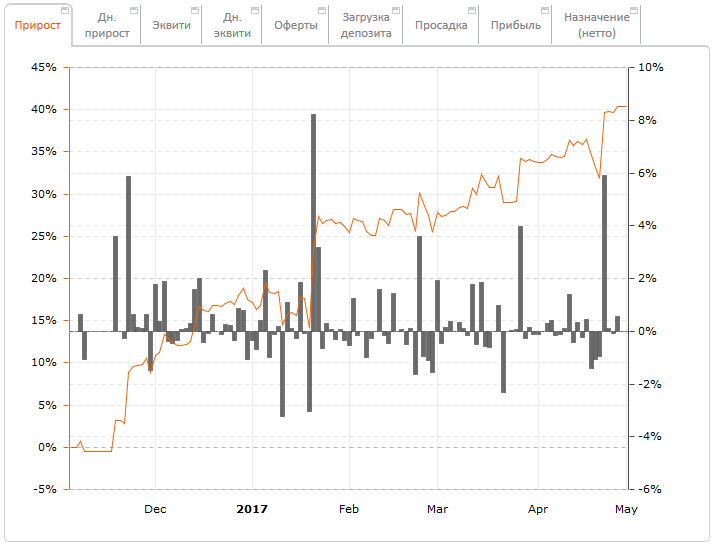Viewport: 714px width, 546px height.
Task: Open the Эквити tab
Action: 170,26
